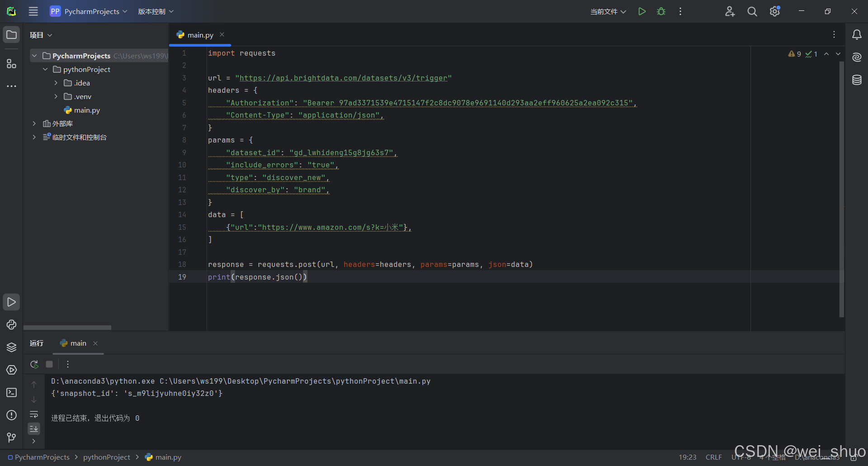Image resolution: width=868 pixels, height=466 pixels.
Task: Open Problems tool window icon
Action: tap(11, 415)
